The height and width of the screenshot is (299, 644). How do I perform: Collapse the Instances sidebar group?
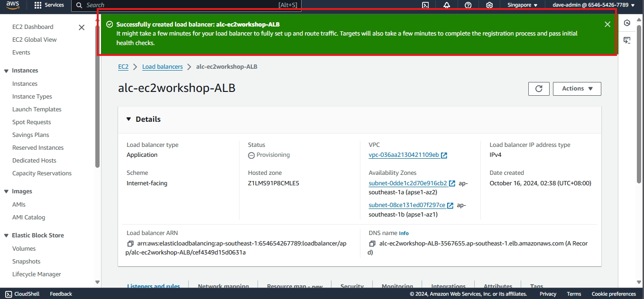[6, 71]
